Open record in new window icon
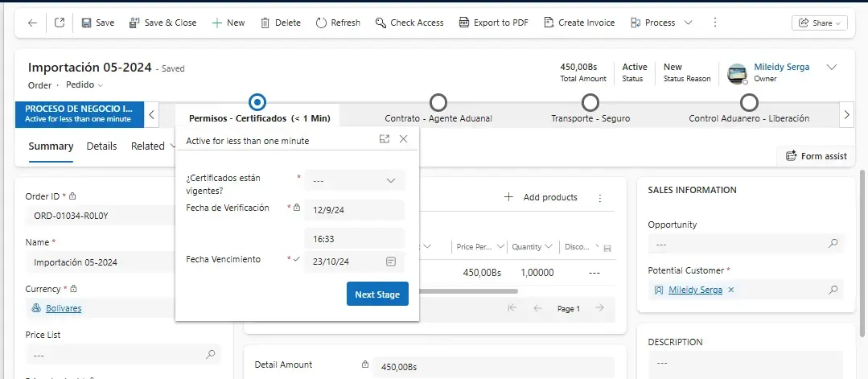Screen dimensions: 868x379 pos(60,23)
